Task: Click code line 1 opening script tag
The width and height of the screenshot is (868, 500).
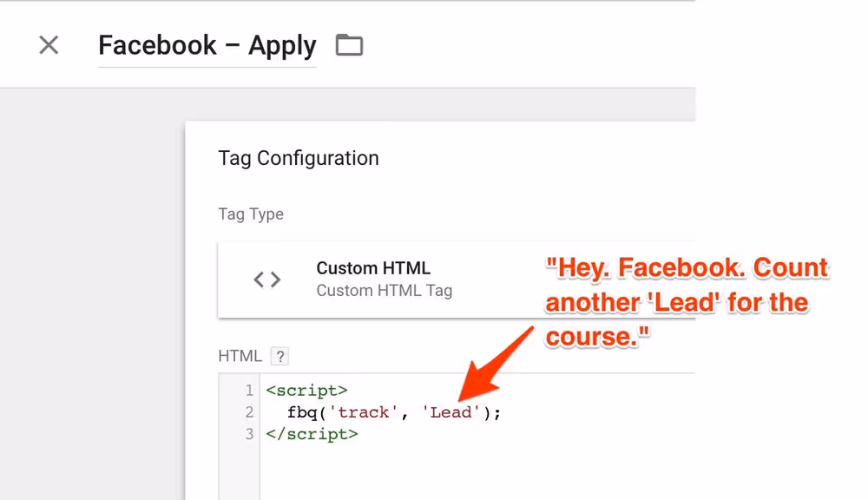Action: [306, 391]
